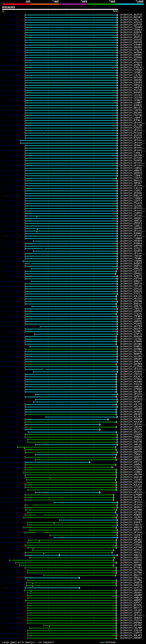Click UniRef100_A7QQ04 hit name
Image resolution: width=146 pixels, height=644 pixels.
pos(131,63)
